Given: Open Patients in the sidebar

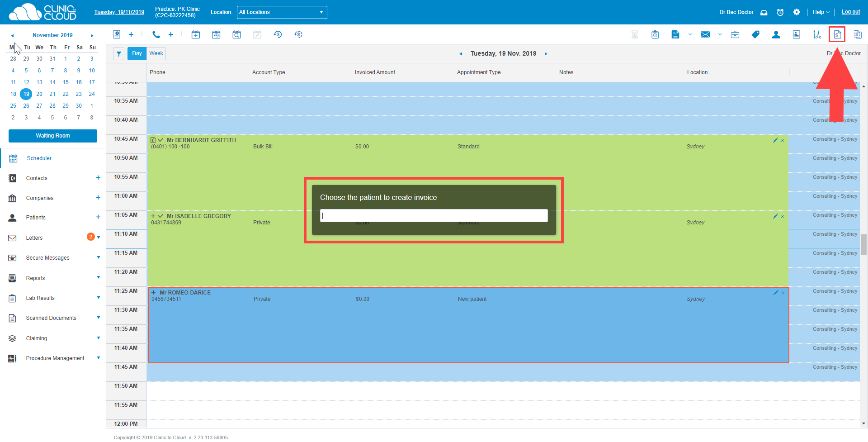Looking at the screenshot, I should 36,218.
